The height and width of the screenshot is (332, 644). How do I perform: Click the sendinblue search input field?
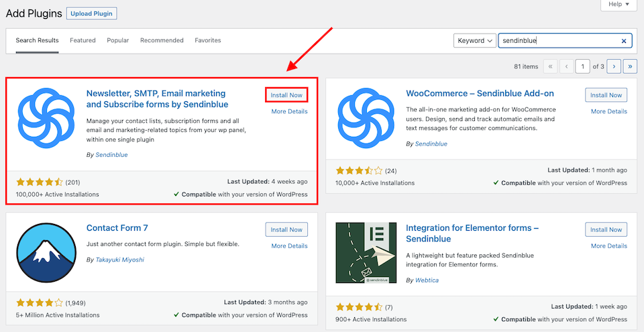pyautogui.click(x=559, y=41)
